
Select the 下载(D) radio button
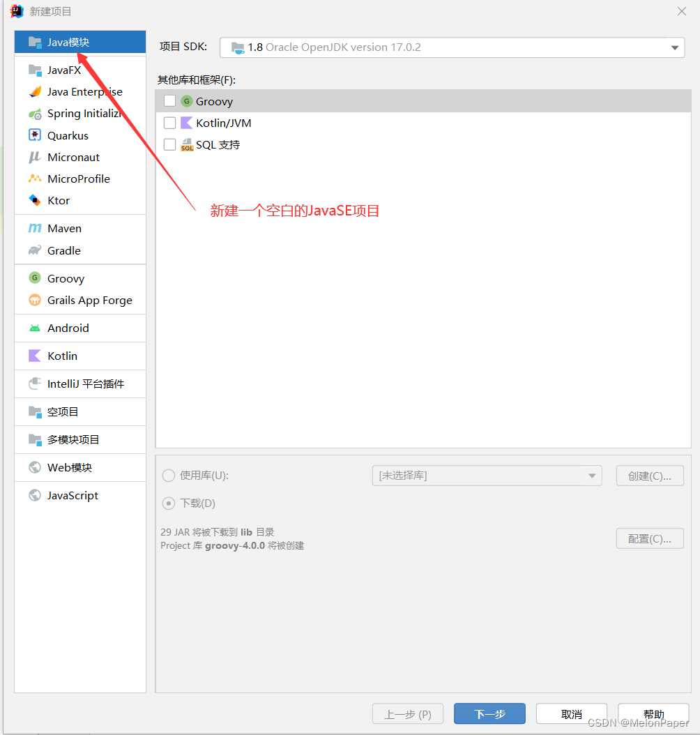click(x=169, y=503)
